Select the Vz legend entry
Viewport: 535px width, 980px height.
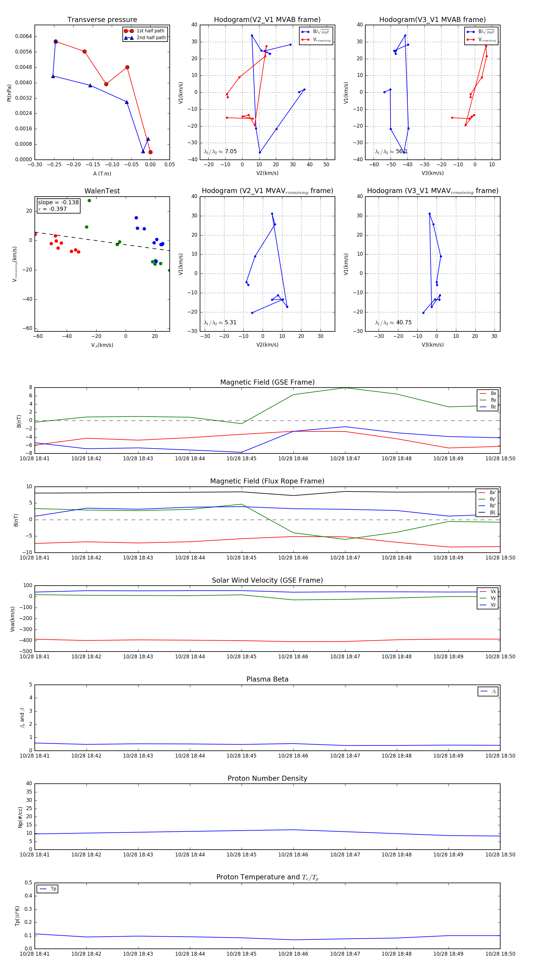tap(488, 605)
